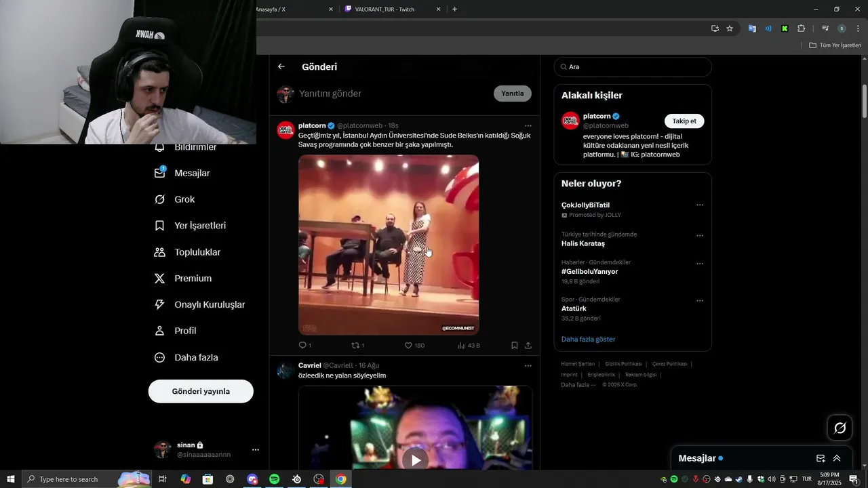Expand the Mesajlar drawer with chevrons
This screenshot has height=488, width=868.
837,458
